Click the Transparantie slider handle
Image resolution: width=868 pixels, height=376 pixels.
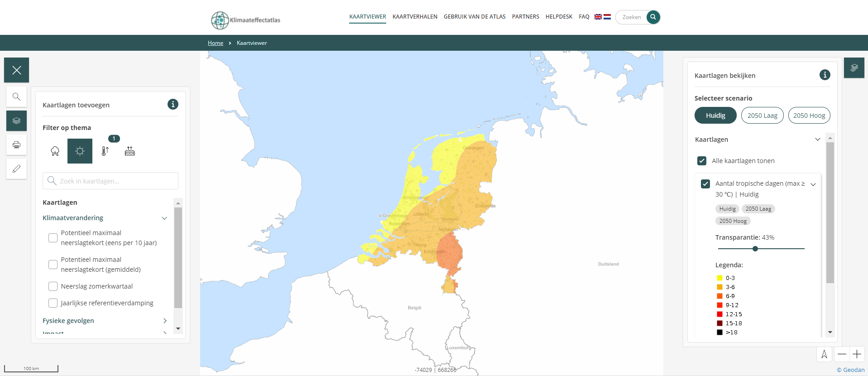click(755, 249)
